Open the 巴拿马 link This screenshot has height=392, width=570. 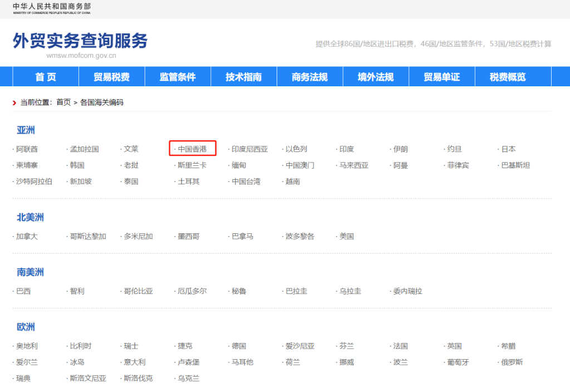pos(243,236)
